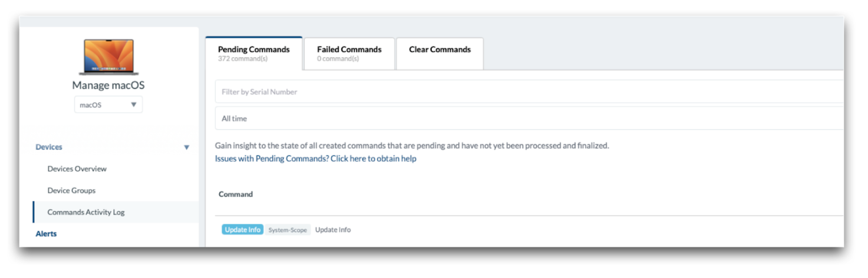Select the Devices sidebar heading
The width and height of the screenshot is (868, 278).
(49, 147)
